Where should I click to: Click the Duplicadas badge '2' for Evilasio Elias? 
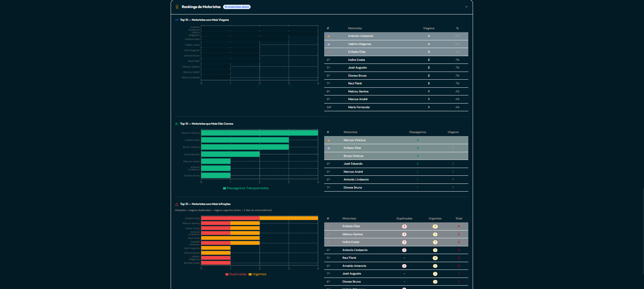(x=404, y=226)
